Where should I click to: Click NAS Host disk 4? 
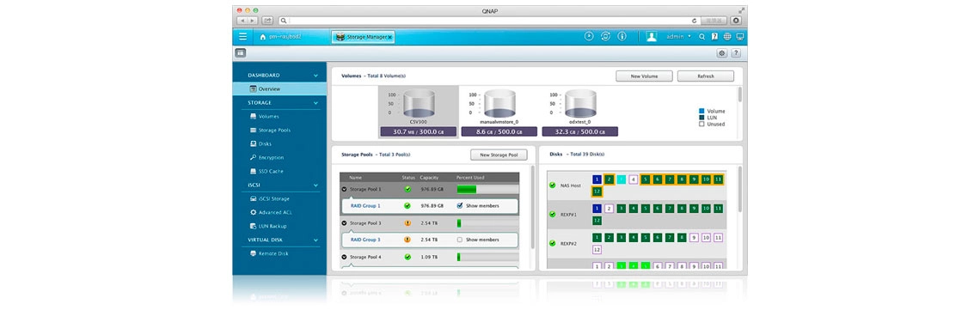pos(633,179)
